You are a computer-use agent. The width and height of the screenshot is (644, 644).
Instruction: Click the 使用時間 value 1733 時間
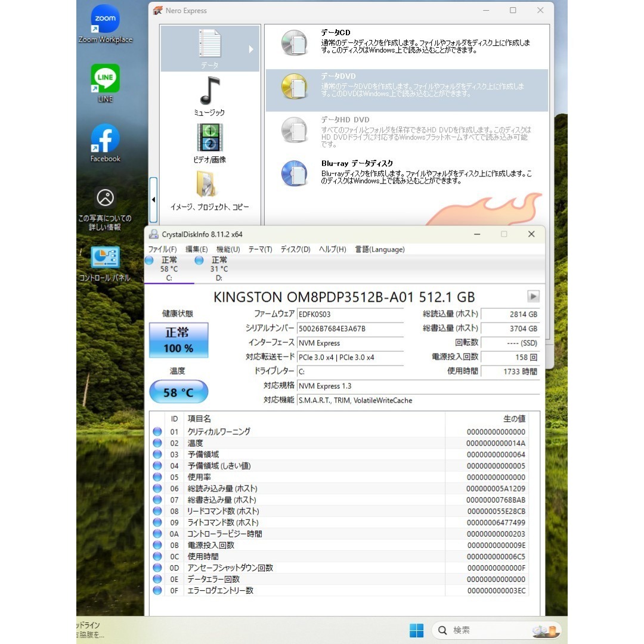click(x=510, y=371)
